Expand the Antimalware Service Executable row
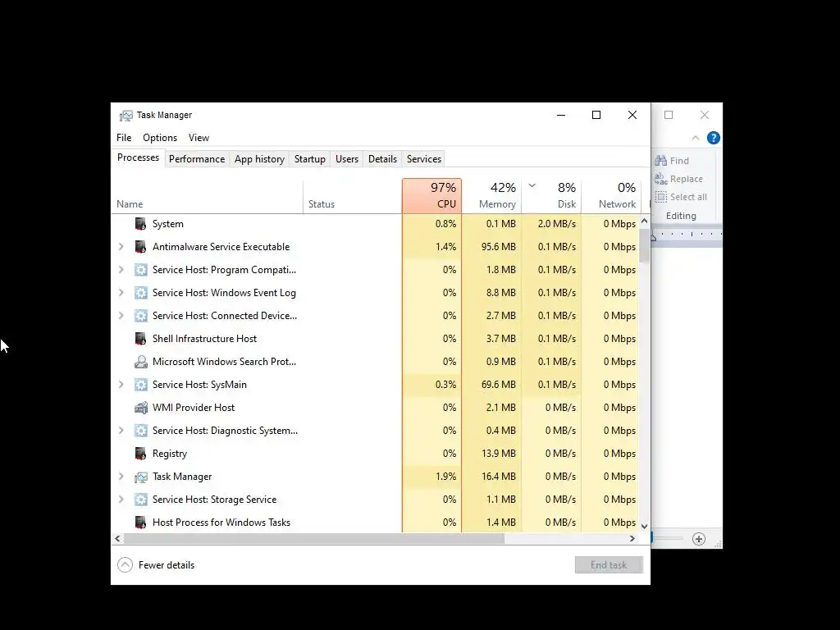 click(121, 247)
